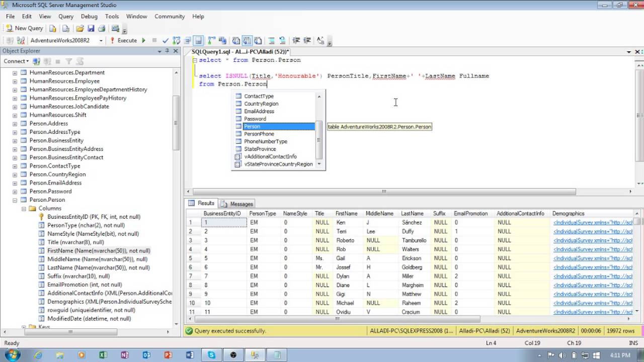Select Person.EmailAddress table in tree
The width and height of the screenshot is (644, 362).
click(55, 183)
